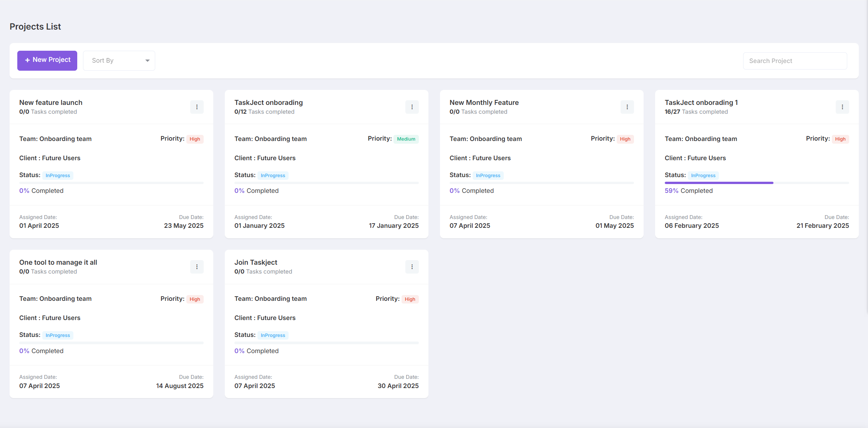Open options menu for New feature launch
Image resolution: width=868 pixels, height=428 pixels.
[197, 107]
